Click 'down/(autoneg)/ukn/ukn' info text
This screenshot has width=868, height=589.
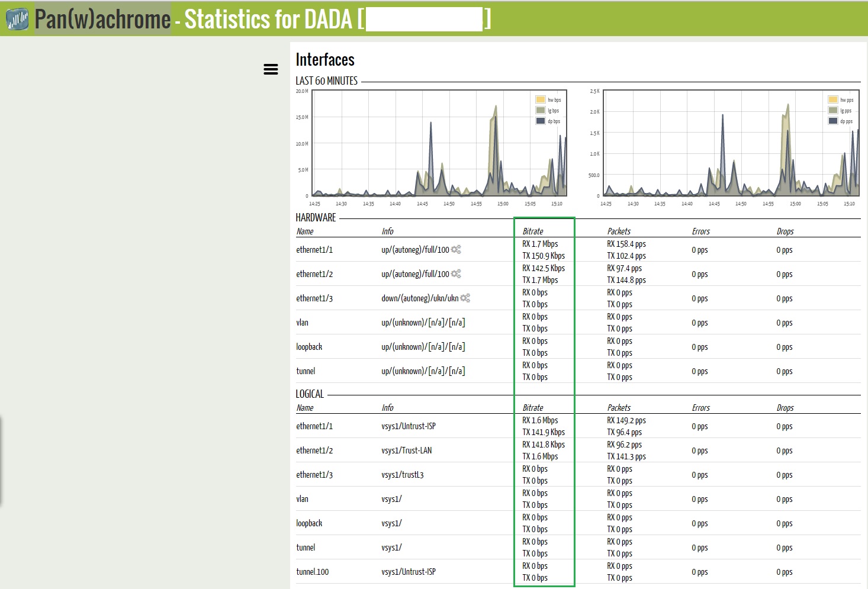click(x=420, y=298)
